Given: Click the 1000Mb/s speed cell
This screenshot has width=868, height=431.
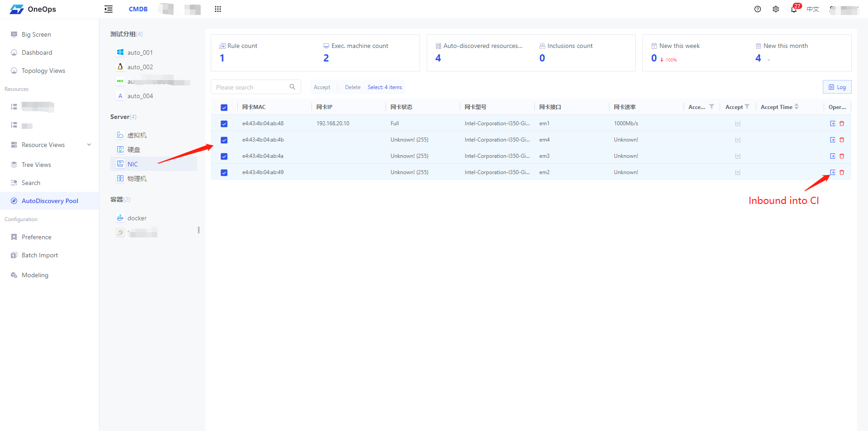Looking at the screenshot, I should click(x=626, y=123).
